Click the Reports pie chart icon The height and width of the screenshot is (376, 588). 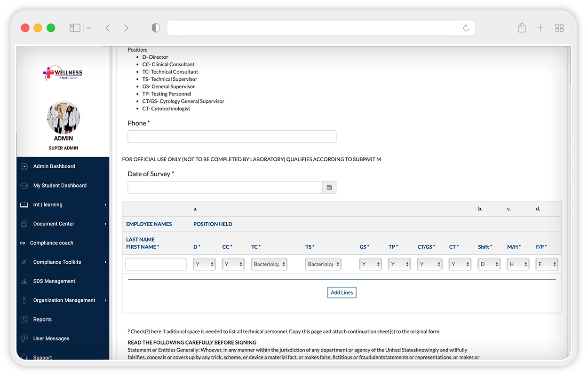click(x=24, y=320)
